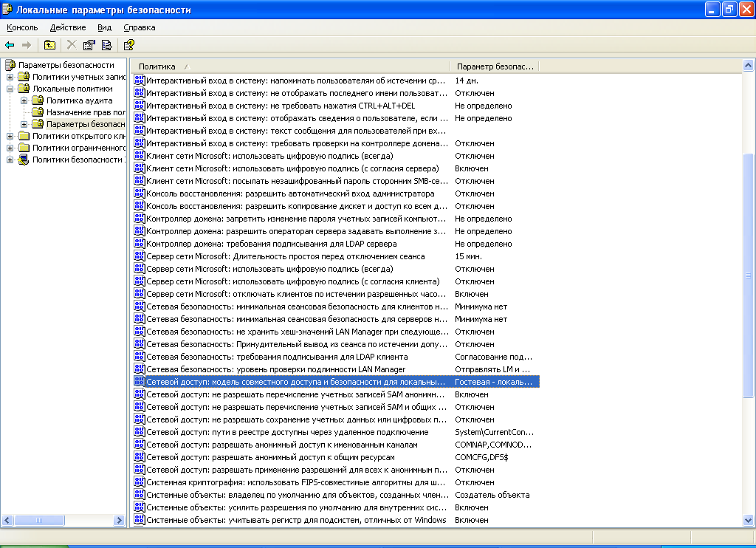Expand the Политики открытого ключа node
The width and height of the screenshot is (756, 548).
click(x=10, y=136)
